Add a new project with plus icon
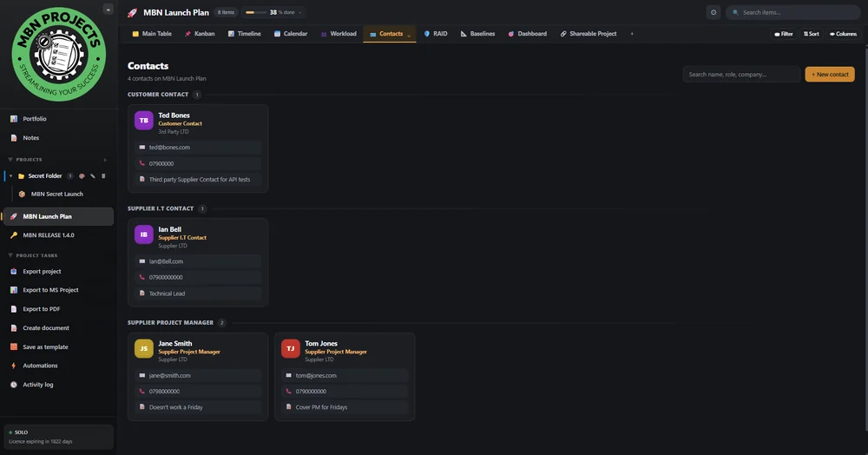 click(x=105, y=160)
